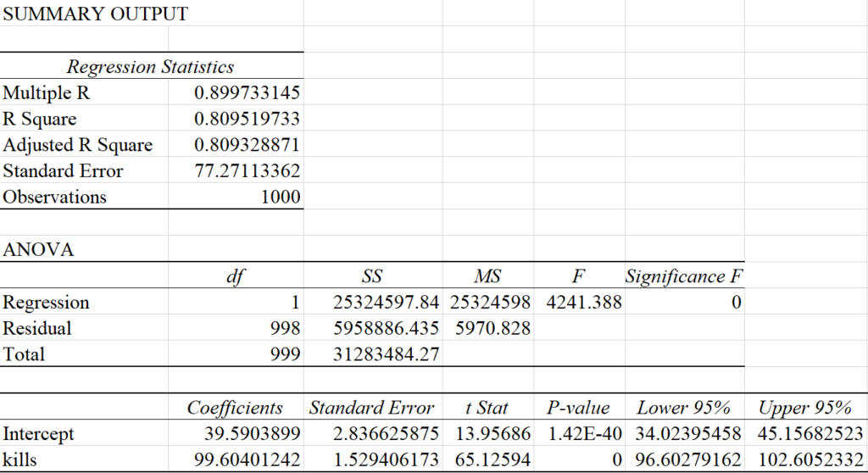Select the kills t Stat 65.12594

coord(492,460)
